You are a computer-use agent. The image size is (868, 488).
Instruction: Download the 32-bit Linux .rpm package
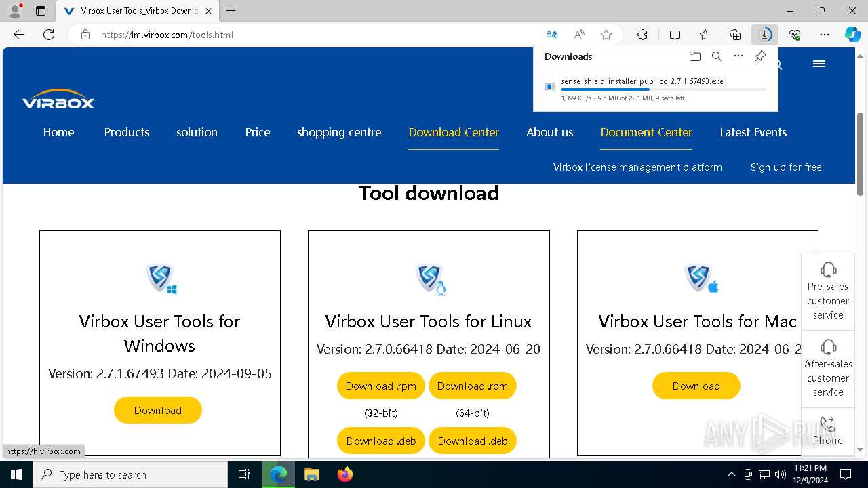click(x=381, y=386)
